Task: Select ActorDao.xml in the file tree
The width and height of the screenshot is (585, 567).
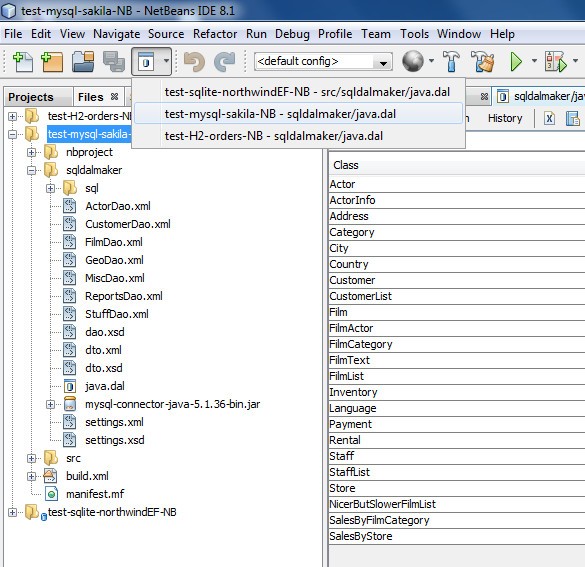Action: [x=118, y=206]
